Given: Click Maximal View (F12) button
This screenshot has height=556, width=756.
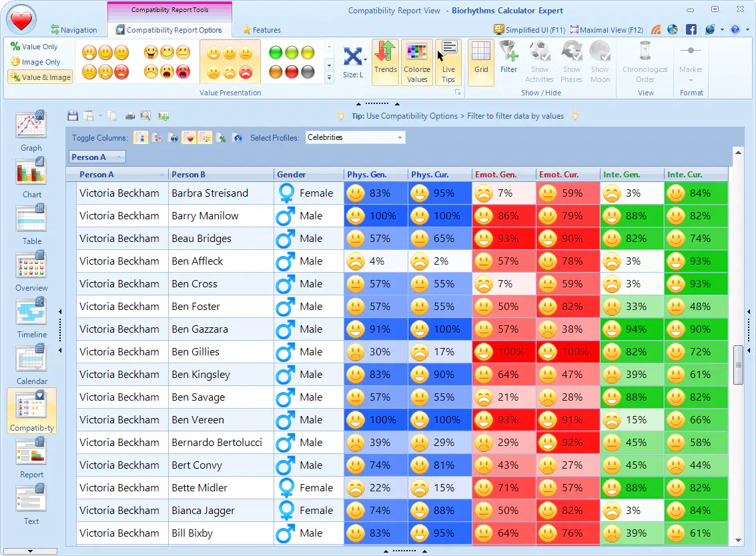Looking at the screenshot, I should point(607,29).
